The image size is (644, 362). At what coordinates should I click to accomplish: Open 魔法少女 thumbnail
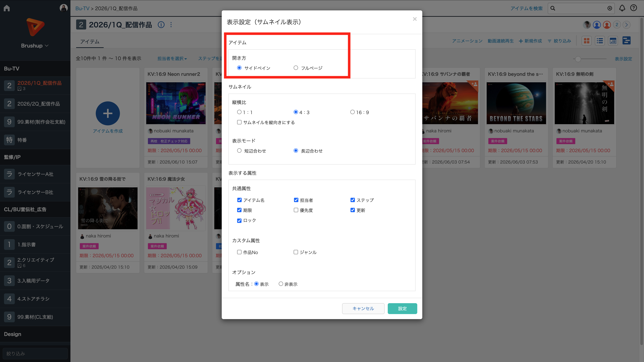(x=176, y=208)
